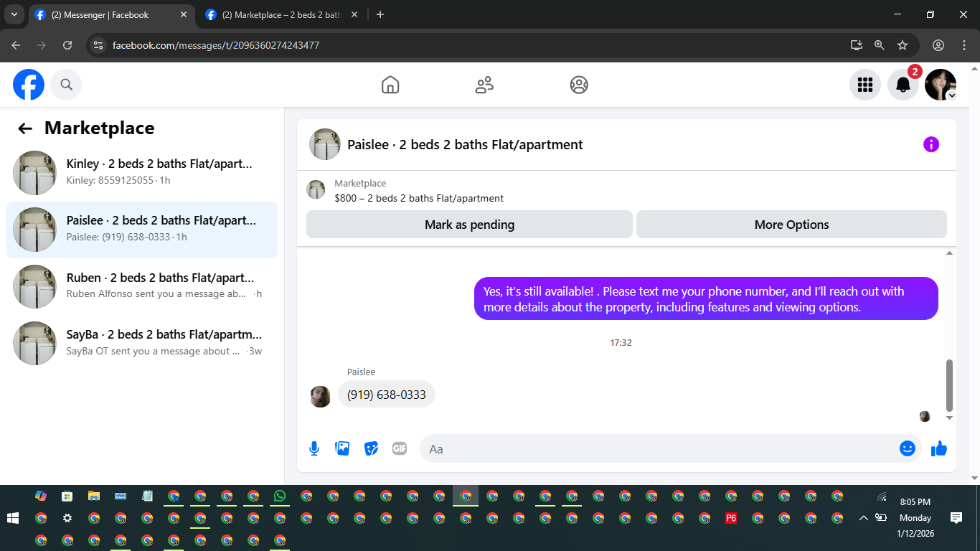Open the emoji picker smiley icon
980x551 pixels.
click(x=908, y=448)
